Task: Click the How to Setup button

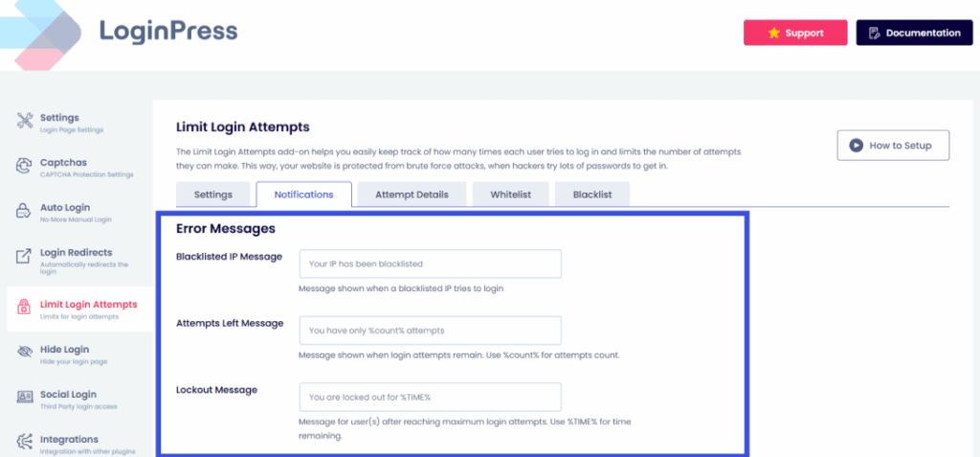Action: point(893,146)
